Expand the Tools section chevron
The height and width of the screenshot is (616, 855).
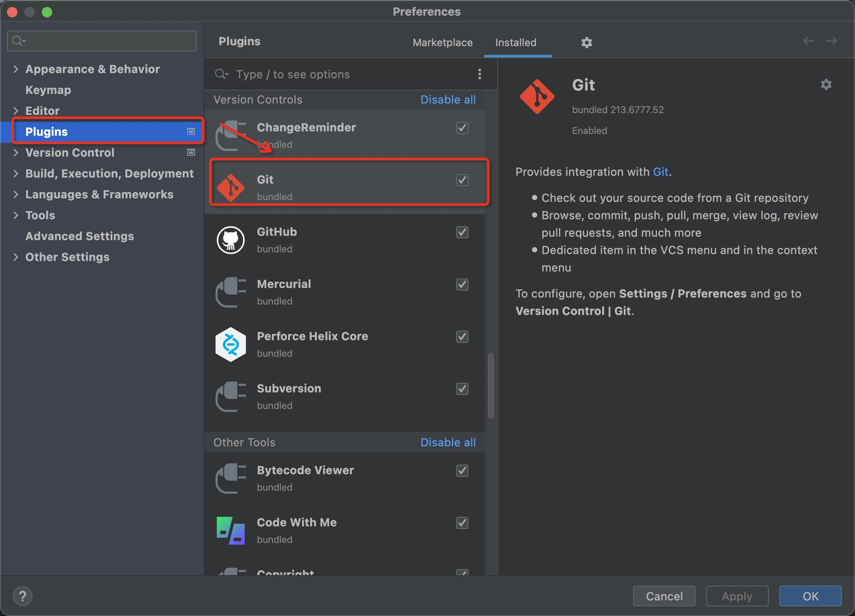(x=16, y=215)
